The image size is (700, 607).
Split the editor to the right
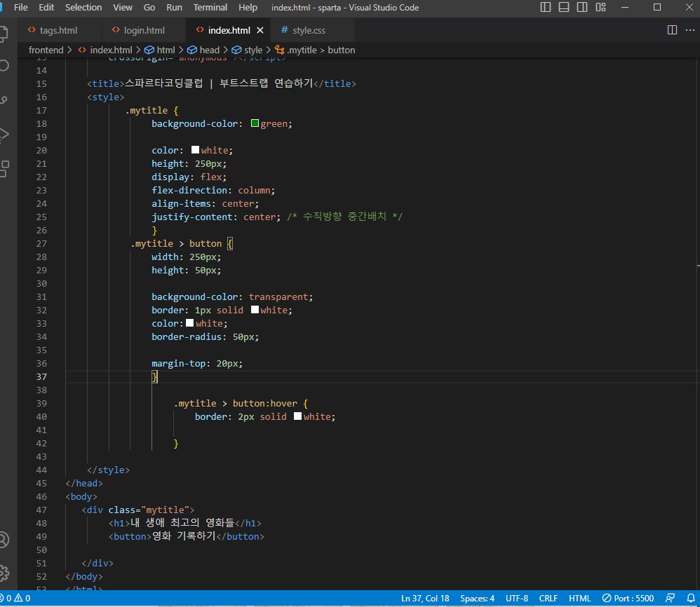coord(672,30)
